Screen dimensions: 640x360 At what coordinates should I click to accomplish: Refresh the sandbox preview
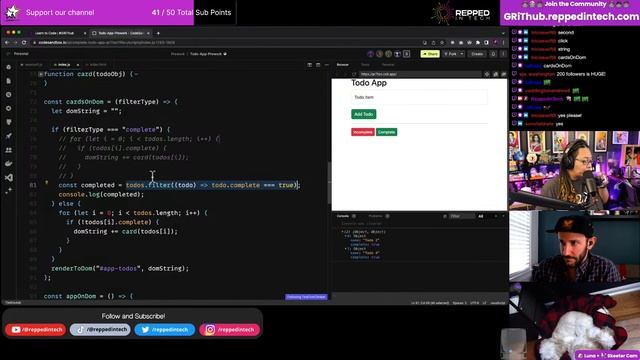(x=354, y=74)
